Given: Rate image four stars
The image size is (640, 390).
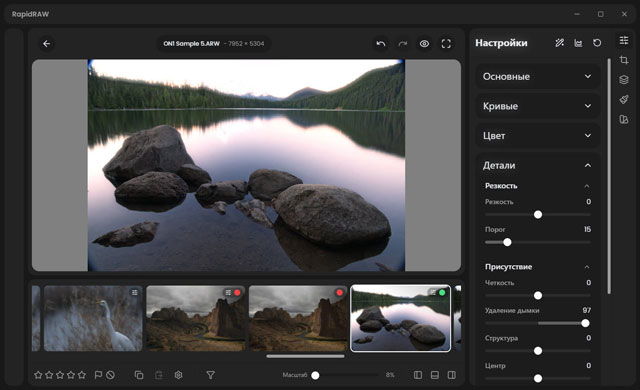Looking at the screenshot, I should pyautogui.click(x=71, y=375).
